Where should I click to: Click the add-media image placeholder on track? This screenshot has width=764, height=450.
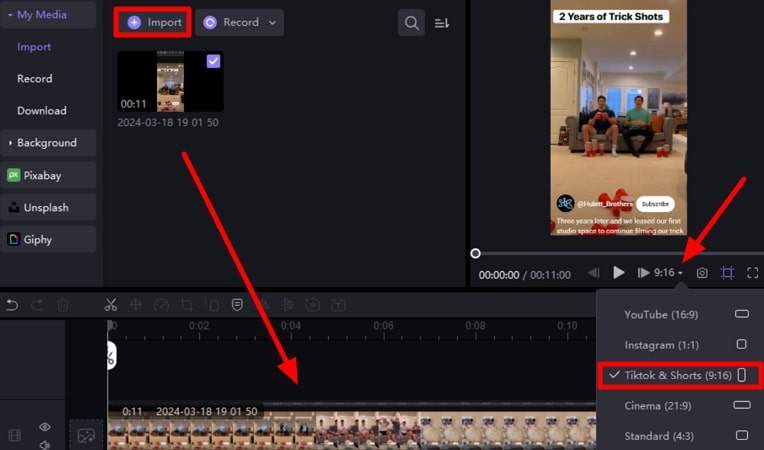(x=86, y=435)
